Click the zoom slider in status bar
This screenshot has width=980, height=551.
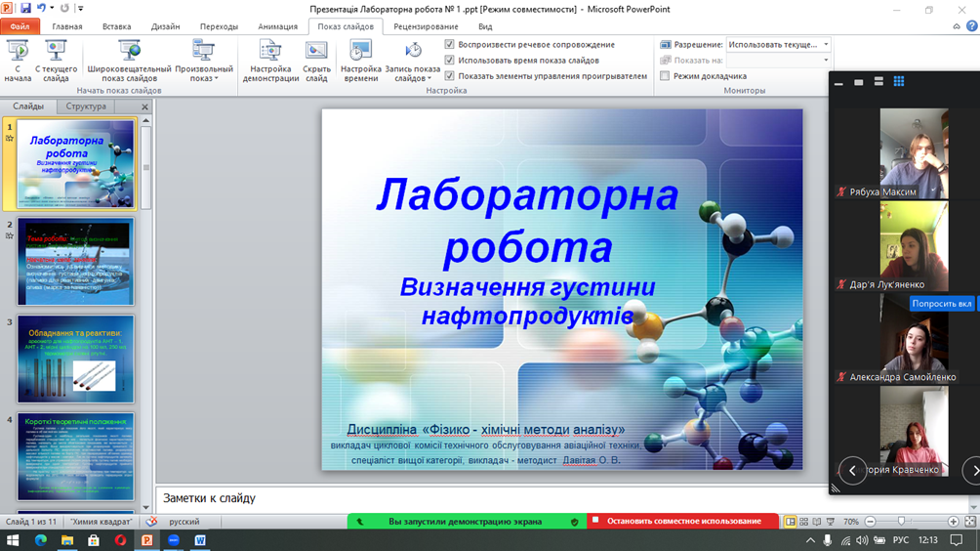901,522
